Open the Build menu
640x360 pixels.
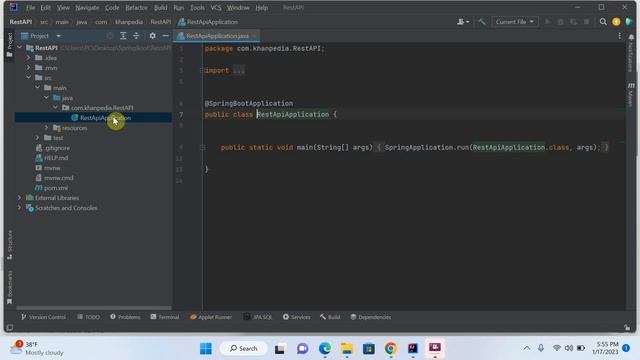tap(160, 8)
